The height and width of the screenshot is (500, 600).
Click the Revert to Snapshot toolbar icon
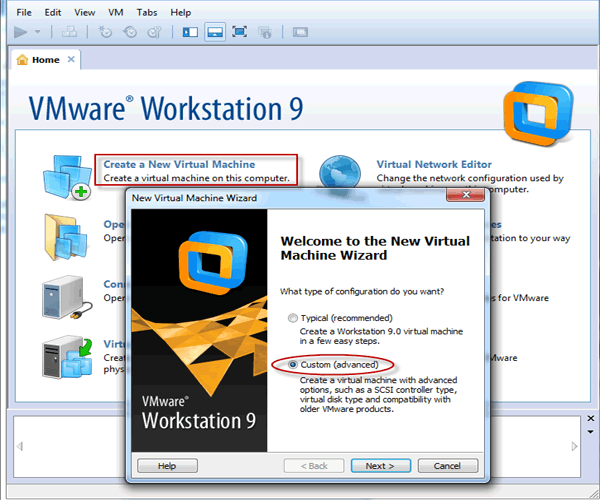click(x=130, y=32)
